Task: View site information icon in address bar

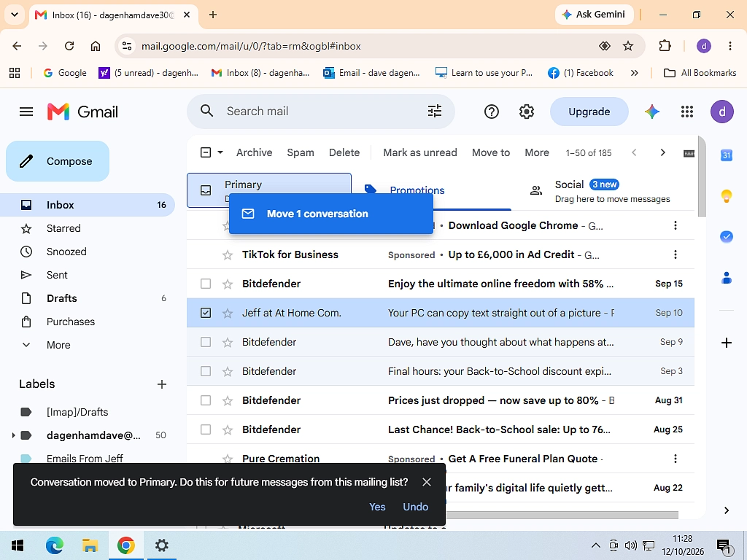Action: coord(127,46)
